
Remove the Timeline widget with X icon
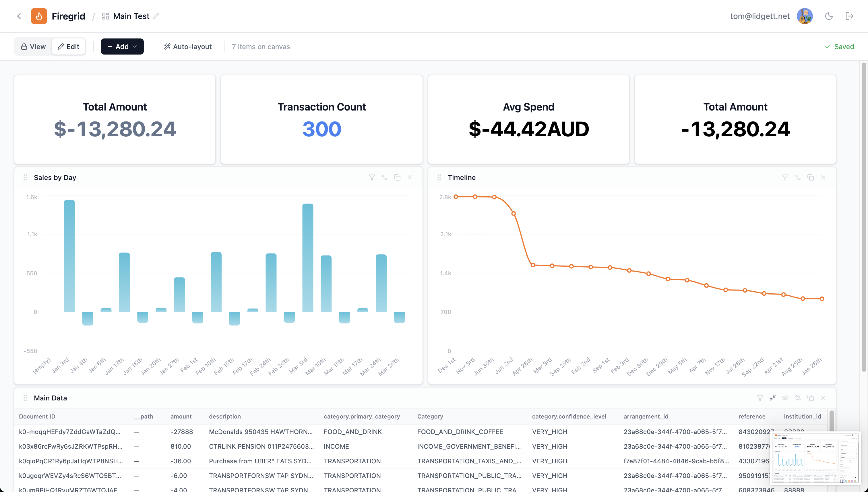point(823,177)
